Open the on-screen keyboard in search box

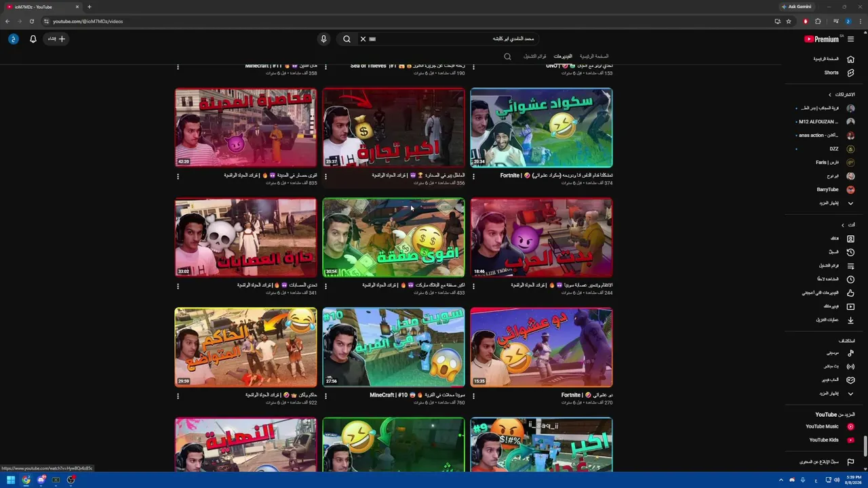(x=372, y=39)
